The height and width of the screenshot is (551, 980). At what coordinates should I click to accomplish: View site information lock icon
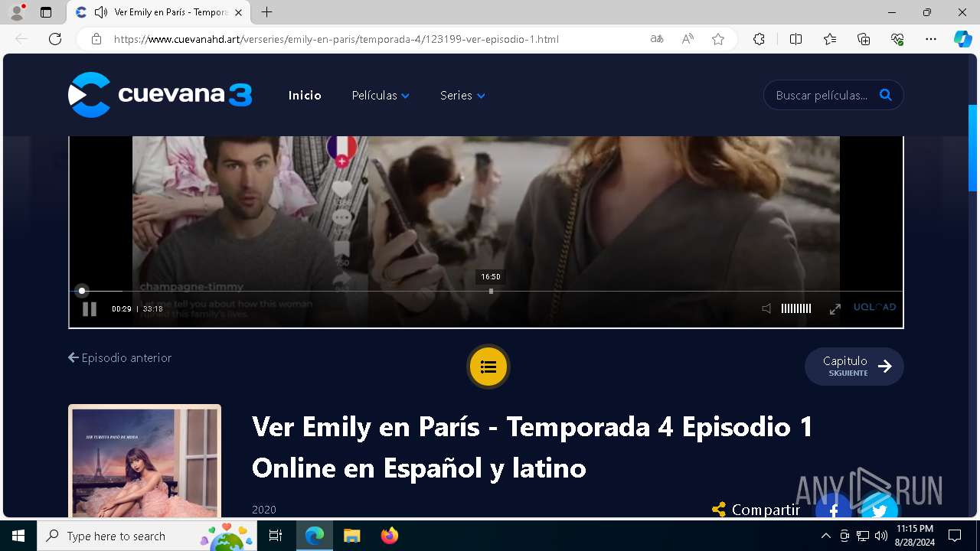[96, 39]
